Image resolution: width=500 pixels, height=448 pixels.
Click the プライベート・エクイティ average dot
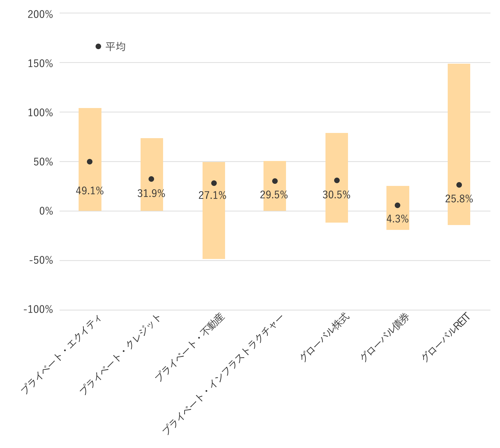coord(90,162)
